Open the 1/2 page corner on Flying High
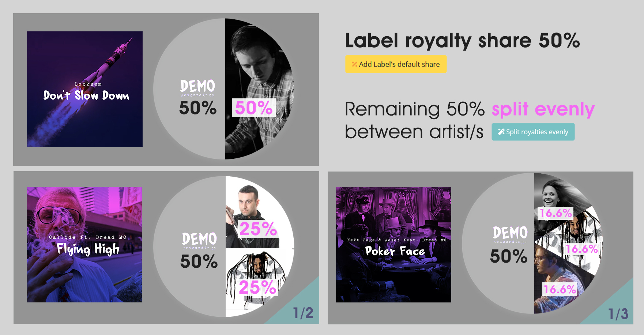The image size is (644, 335). (x=304, y=313)
